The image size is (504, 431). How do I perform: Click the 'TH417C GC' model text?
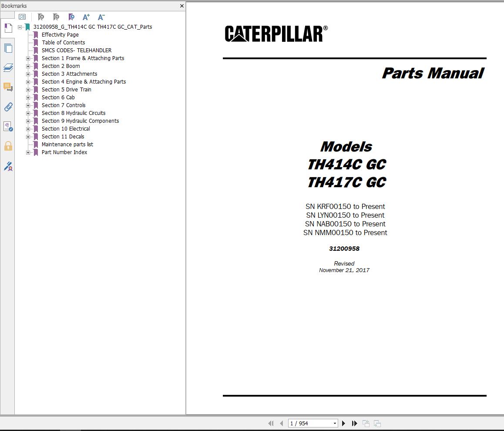347,182
